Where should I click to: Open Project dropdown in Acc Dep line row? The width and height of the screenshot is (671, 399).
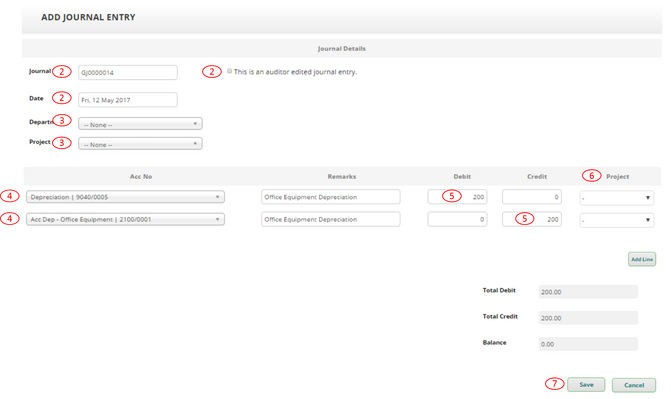(x=617, y=220)
